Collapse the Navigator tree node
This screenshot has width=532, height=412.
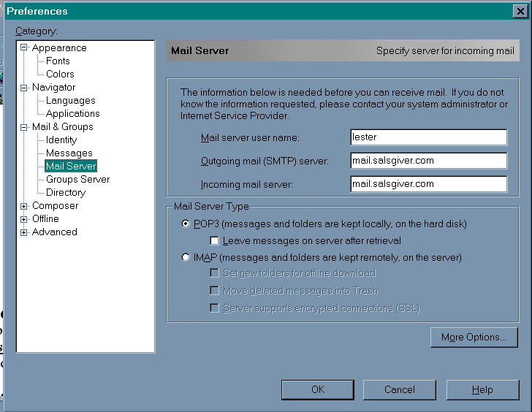click(24, 88)
